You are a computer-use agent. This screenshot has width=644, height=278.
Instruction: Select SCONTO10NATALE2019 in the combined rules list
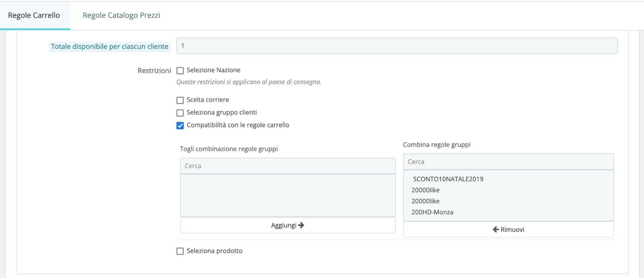(448, 179)
